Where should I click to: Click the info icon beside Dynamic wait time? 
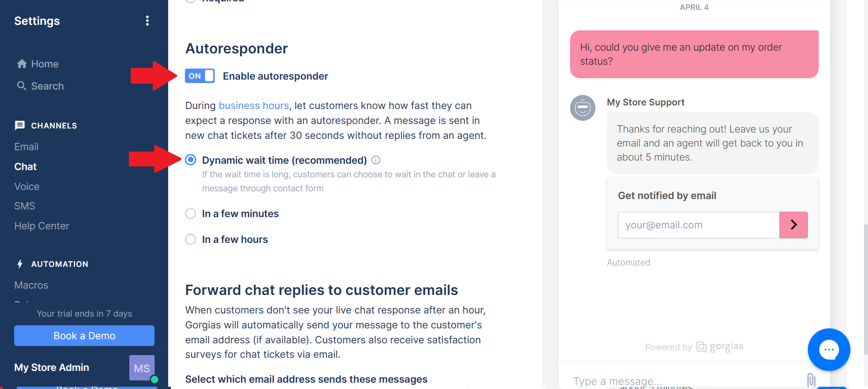click(x=376, y=160)
